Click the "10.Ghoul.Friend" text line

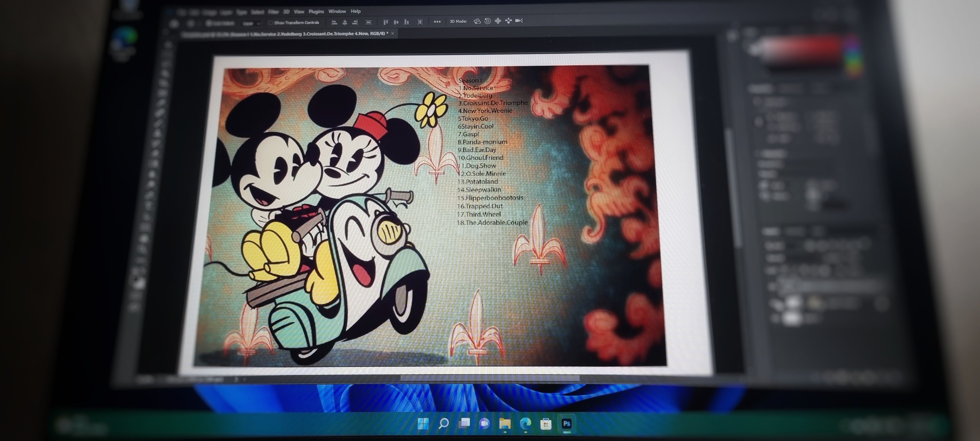click(480, 158)
